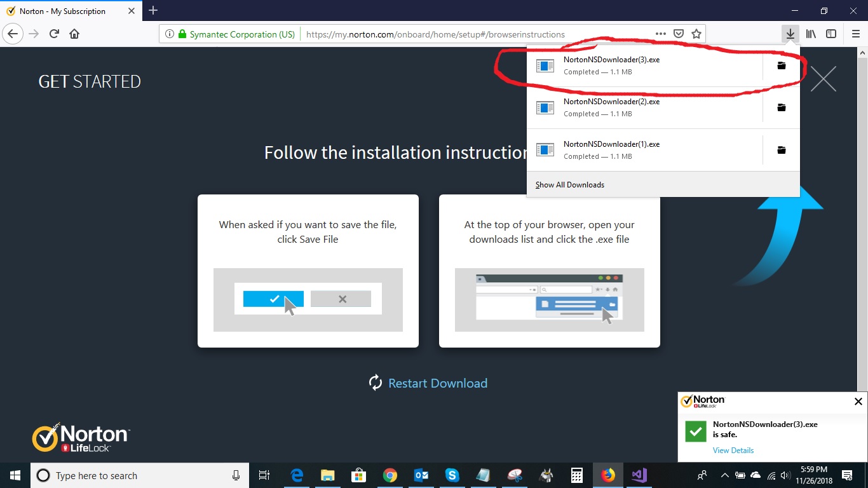The width and height of the screenshot is (868, 488).
Task: Run NortonNSDownloader(2).exe from downloads list
Action: point(645,107)
